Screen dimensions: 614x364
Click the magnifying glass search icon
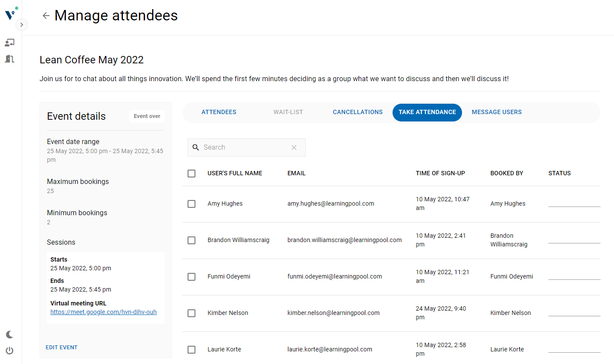196,148
